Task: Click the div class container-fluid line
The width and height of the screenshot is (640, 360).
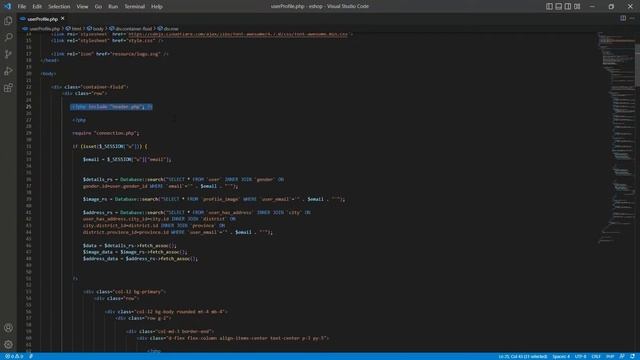Action: [90, 87]
